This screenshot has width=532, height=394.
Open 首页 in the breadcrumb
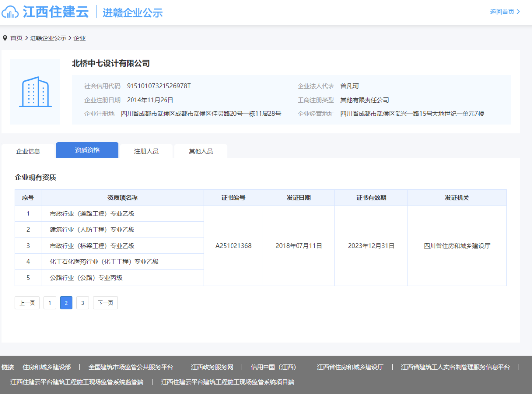click(16, 38)
